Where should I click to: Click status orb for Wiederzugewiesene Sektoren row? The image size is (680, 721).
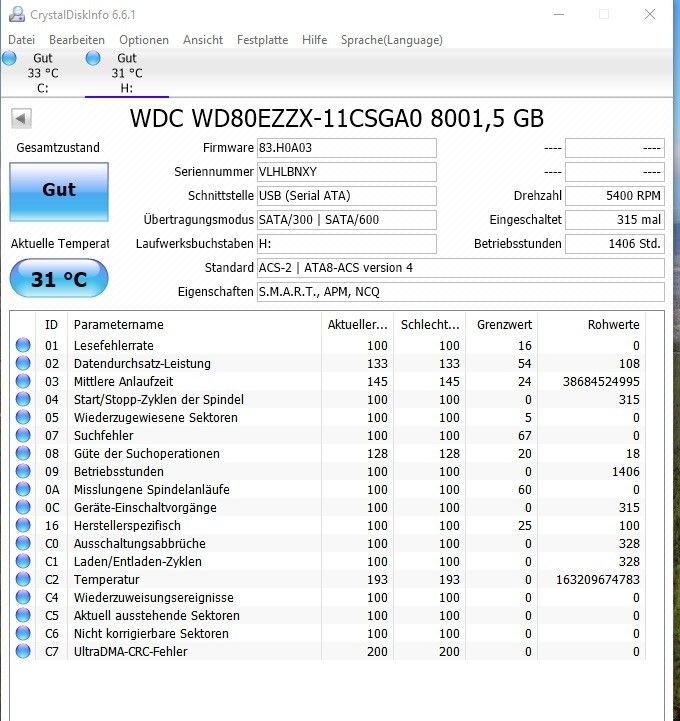[x=23, y=417]
